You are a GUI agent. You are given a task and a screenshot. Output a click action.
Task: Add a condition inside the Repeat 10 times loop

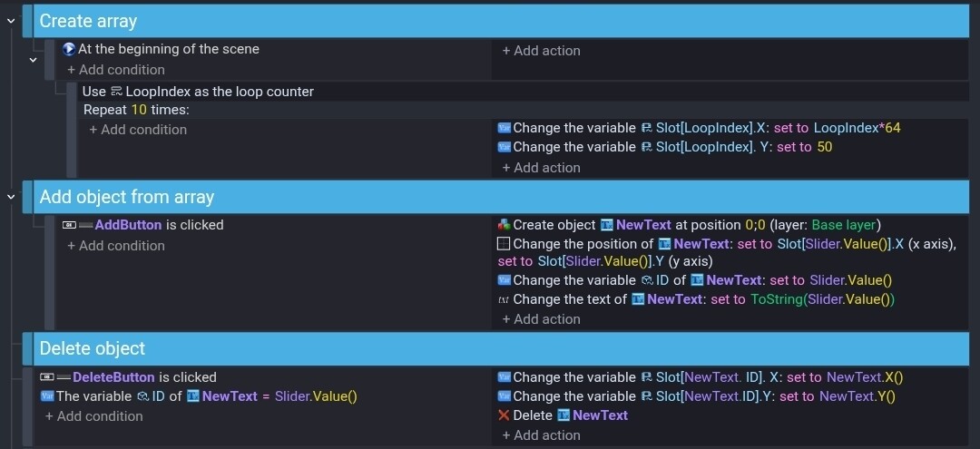(x=138, y=130)
